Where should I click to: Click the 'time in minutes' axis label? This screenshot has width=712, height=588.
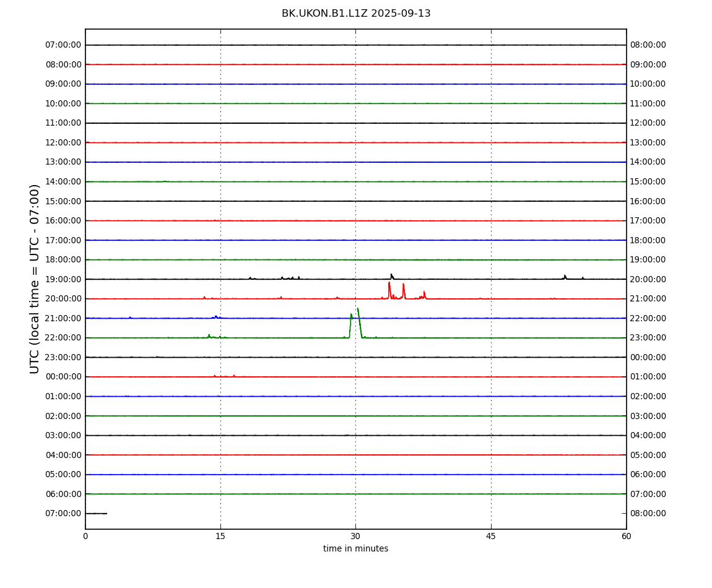point(355,548)
